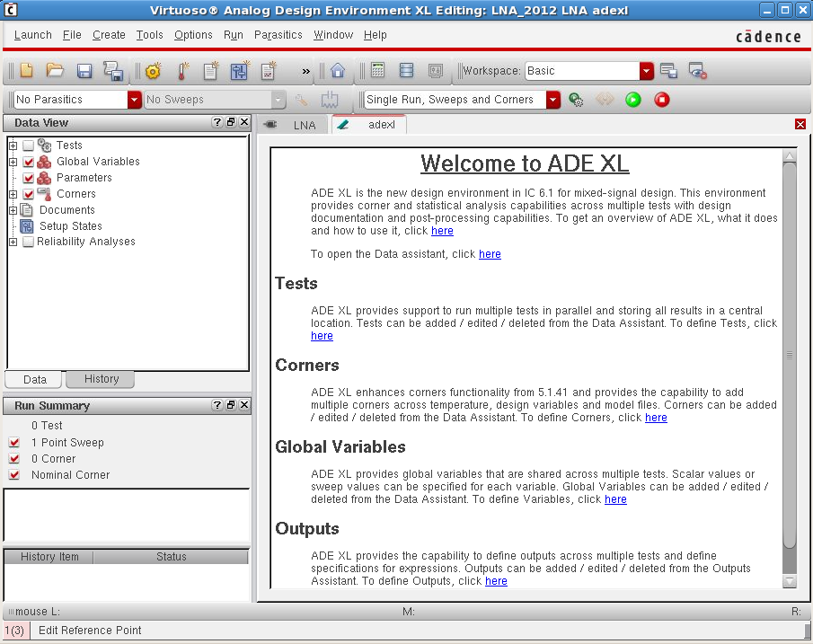Click the 'here' link to define Corners
Image resolution: width=813 pixels, height=644 pixels.
tap(656, 418)
